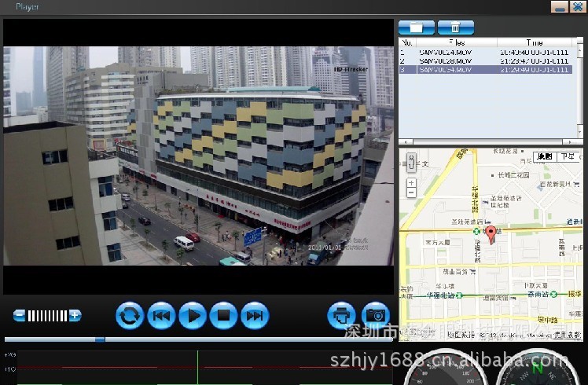Click the speedometer gauge
The width and height of the screenshot is (588, 385).
point(445,368)
